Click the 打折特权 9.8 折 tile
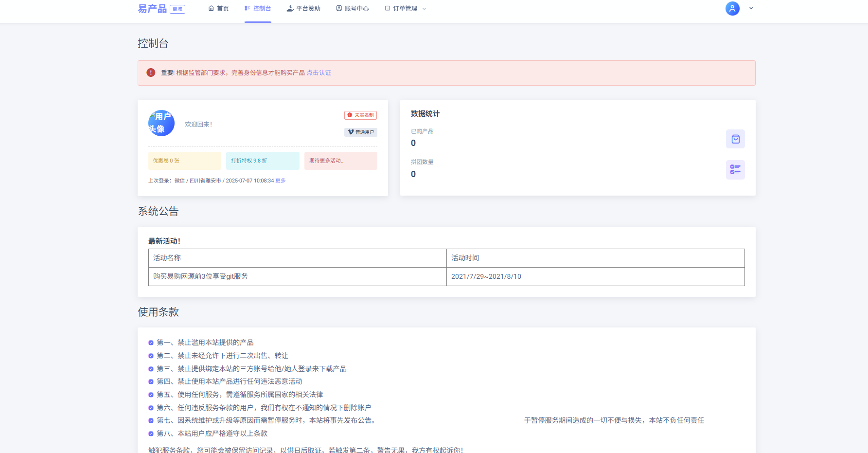This screenshot has height=453, width=868. click(x=263, y=161)
